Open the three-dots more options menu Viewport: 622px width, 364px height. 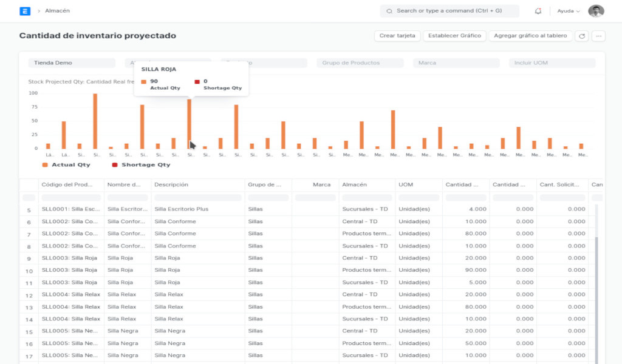(x=599, y=36)
